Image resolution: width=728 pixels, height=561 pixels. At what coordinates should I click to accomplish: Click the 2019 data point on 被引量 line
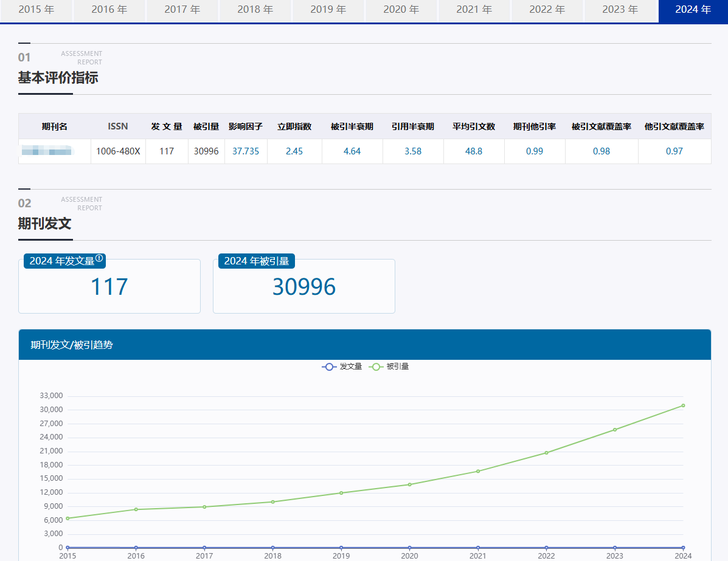341,493
